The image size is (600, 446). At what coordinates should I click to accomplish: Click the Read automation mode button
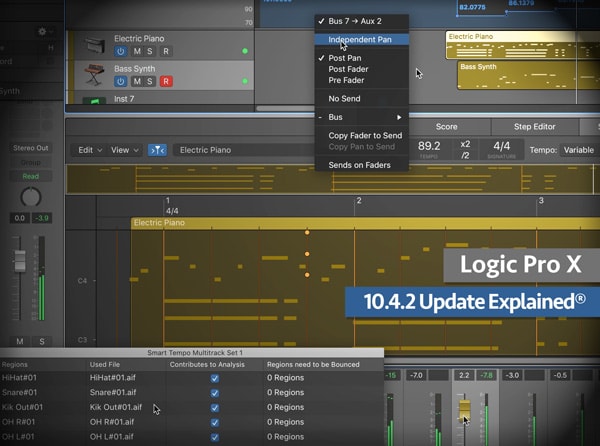coord(31,176)
